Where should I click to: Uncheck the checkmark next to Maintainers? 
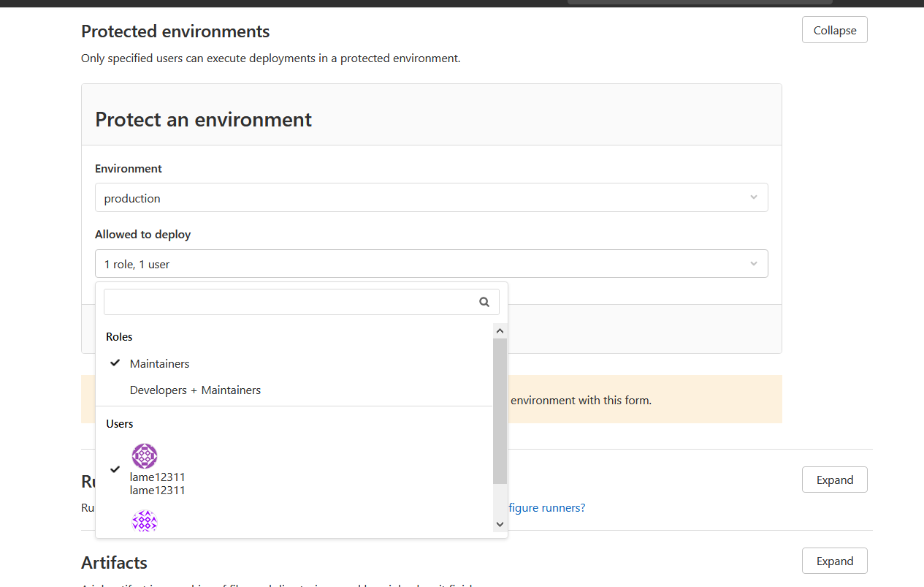pyautogui.click(x=115, y=363)
